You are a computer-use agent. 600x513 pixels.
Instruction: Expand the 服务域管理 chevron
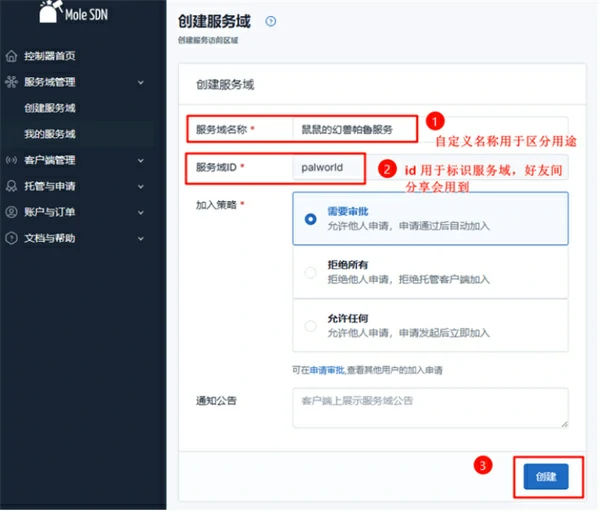pyautogui.click(x=141, y=82)
